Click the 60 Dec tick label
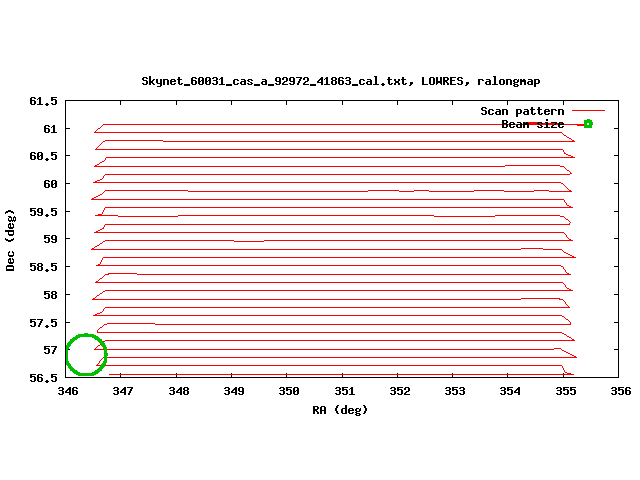The height and width of the screenshot is (480, 640). click(x=50, y=184)
